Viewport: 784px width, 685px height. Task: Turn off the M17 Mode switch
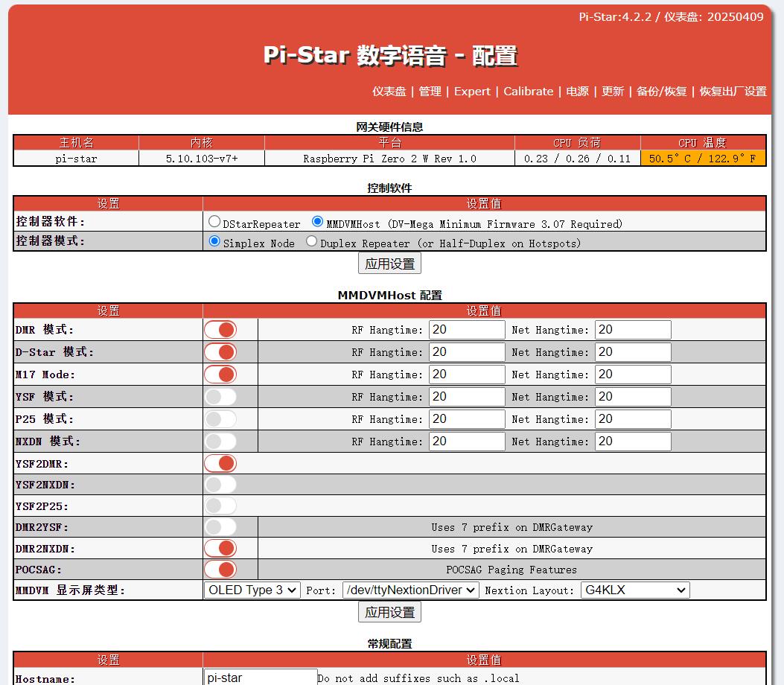coord(220,375)
